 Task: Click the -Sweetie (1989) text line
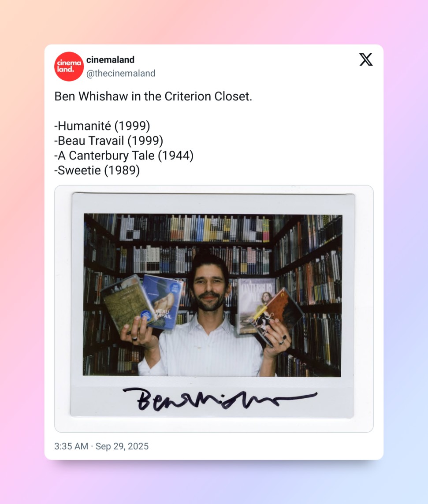[x=97, y=170]
